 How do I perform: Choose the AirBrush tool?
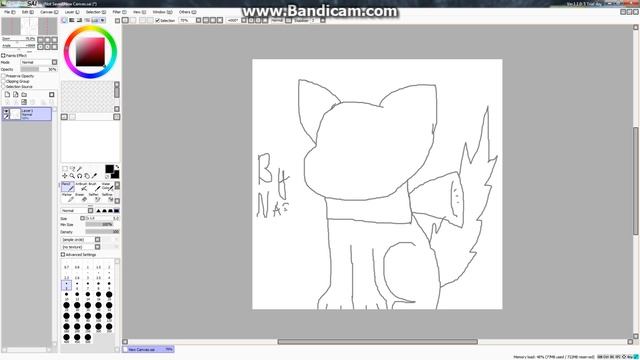(x=81, y=187)
